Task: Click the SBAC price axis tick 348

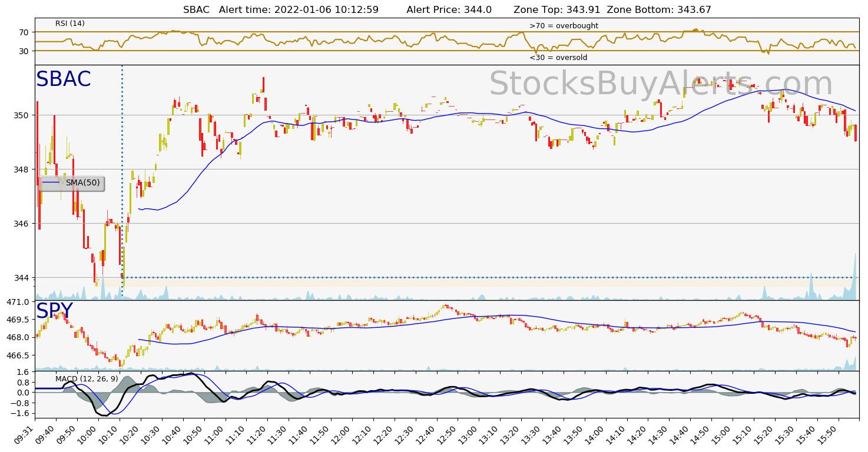Action: pyautogui.click(x=22, y=169)
